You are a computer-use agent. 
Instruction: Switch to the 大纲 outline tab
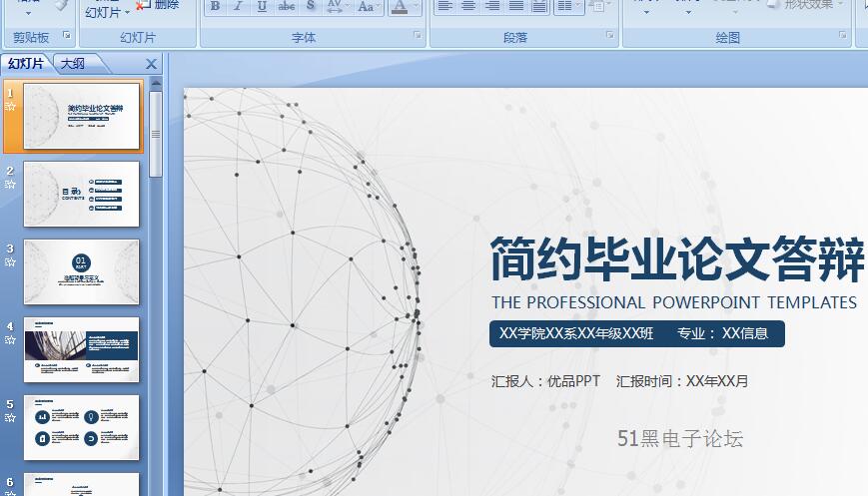click(x=73, y=64)
